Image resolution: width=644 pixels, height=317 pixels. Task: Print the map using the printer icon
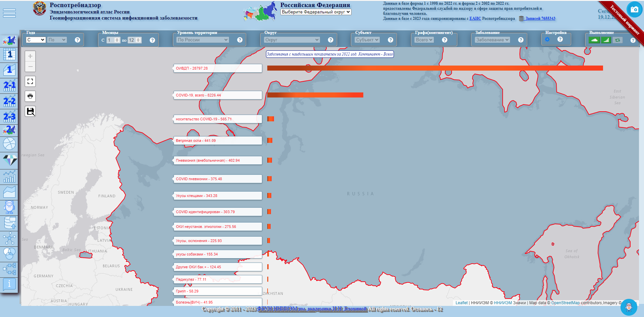coord(30,96)
